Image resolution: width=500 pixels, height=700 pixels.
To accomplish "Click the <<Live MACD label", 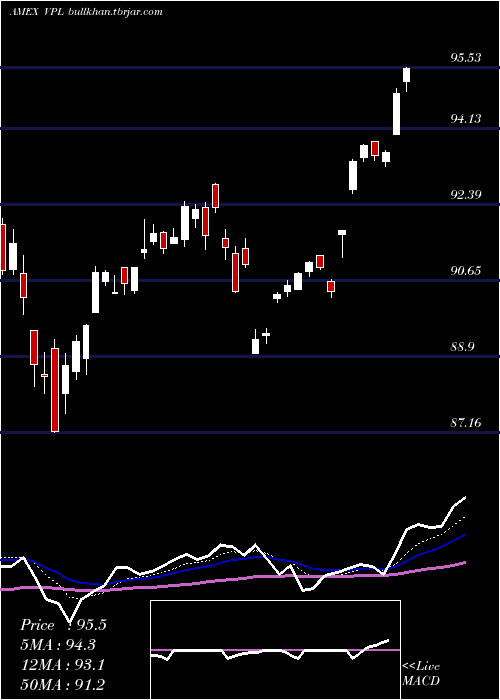I will pyautogui.click(x=421, y=673).
